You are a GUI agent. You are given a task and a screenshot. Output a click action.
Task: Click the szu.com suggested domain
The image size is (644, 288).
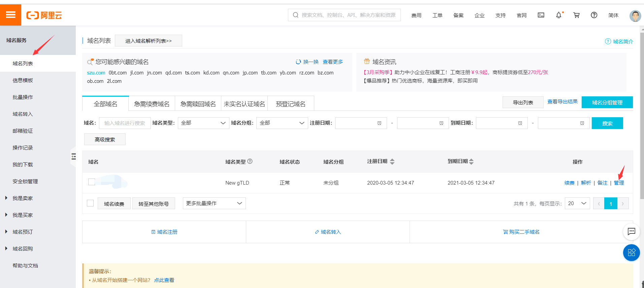pos(96,73)
